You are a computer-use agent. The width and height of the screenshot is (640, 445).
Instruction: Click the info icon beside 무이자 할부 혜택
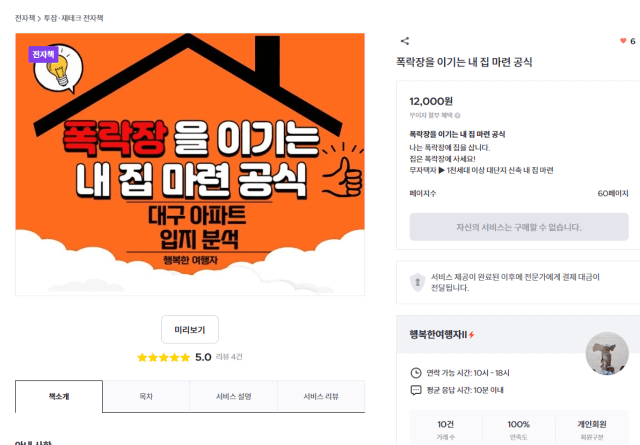458,116
